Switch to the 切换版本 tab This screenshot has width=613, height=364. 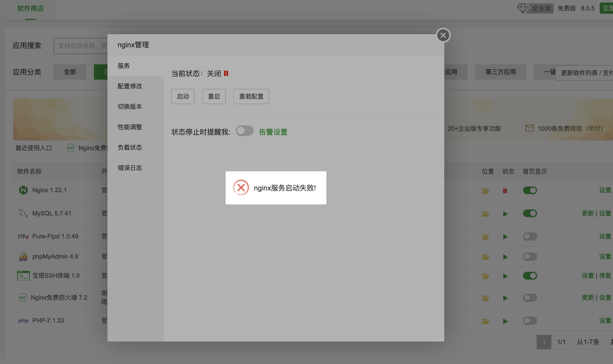pyautogui.click(x=136, y=107)
